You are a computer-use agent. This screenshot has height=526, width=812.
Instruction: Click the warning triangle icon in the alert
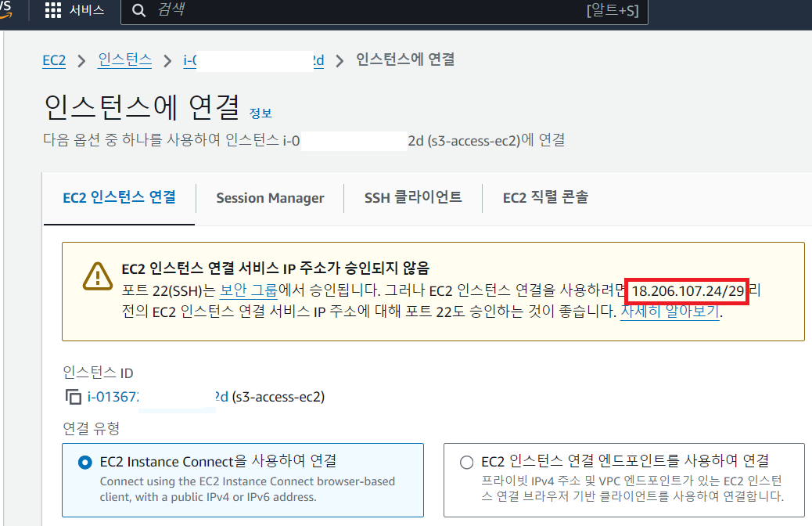(x=97, y=276)
